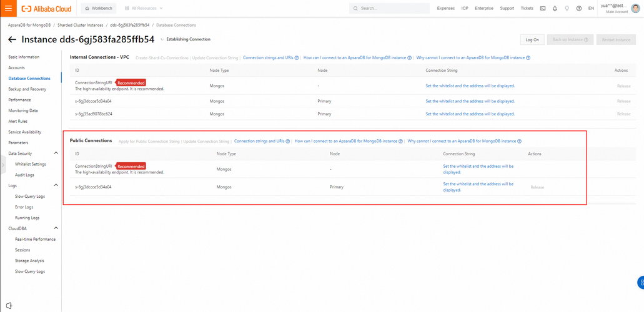Open the Basic Information page

[24, 57]
